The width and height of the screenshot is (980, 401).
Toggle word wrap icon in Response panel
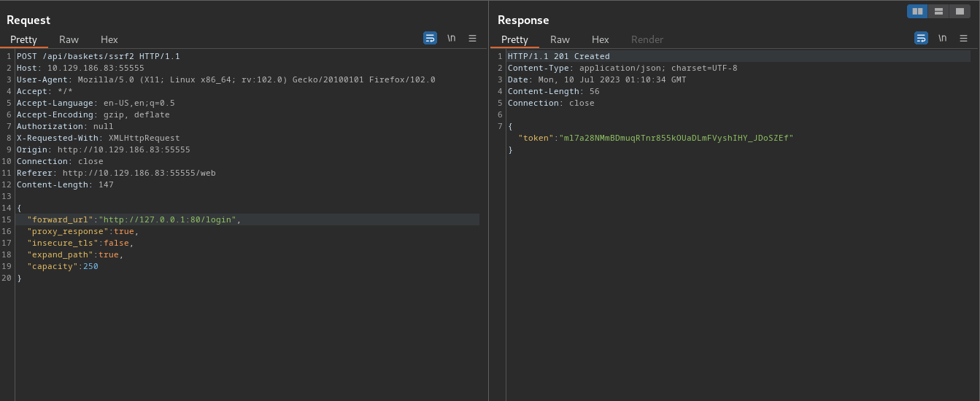tap(921, 38)
